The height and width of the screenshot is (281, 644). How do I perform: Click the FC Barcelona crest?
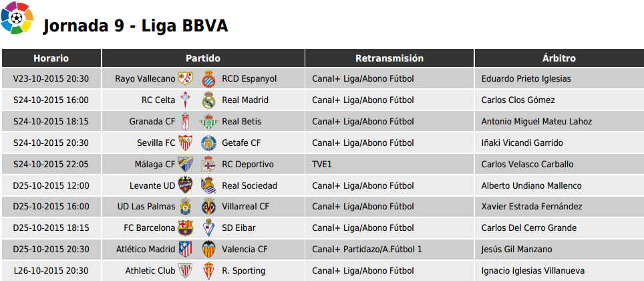pos(185,228)
